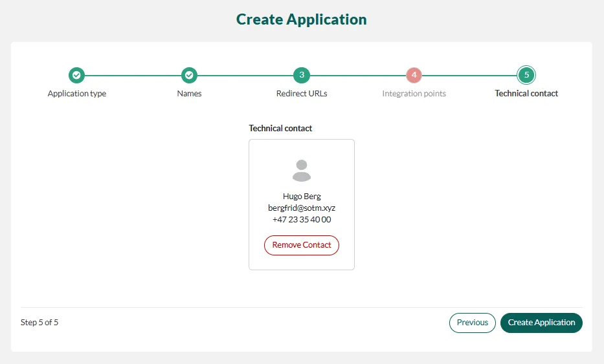
Task: Open the Names step label
Action: point(189,94)
